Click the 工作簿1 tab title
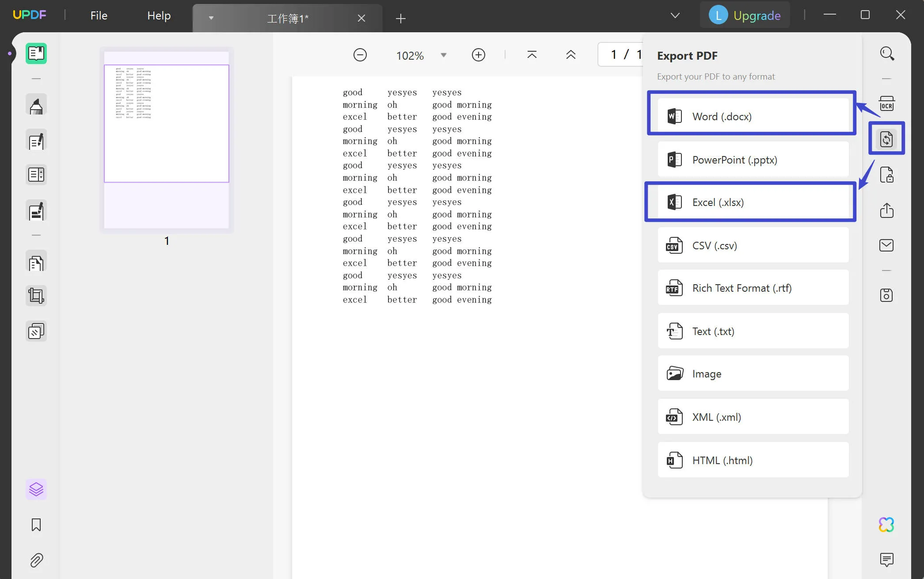Image resolution: width=924 pixels, height=579 pixels. [x=287, y=17]
